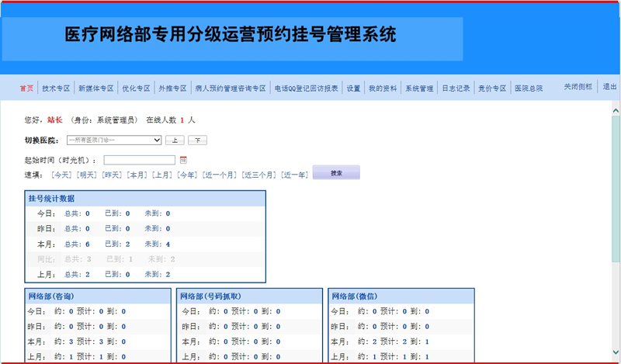Open the 我的资料 menu
Screen dimensions: 621x364
point(383,88)
